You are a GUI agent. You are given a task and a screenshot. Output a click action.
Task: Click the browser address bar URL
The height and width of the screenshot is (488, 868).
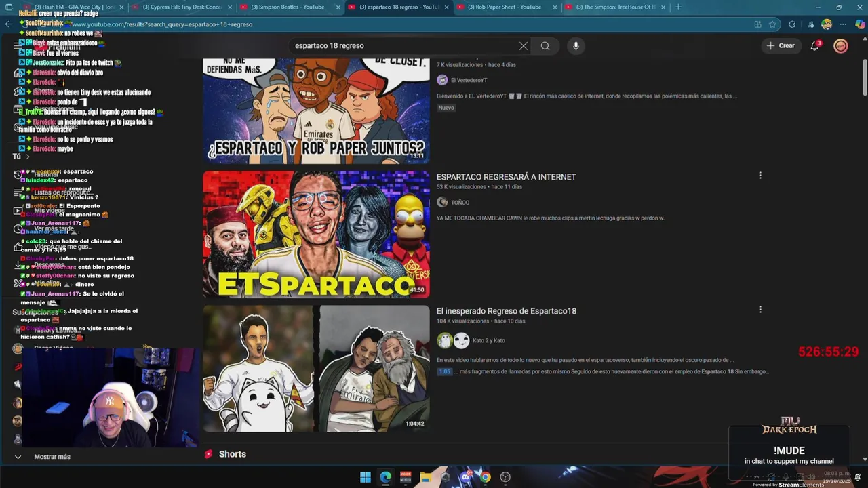(x=163, y=24)
